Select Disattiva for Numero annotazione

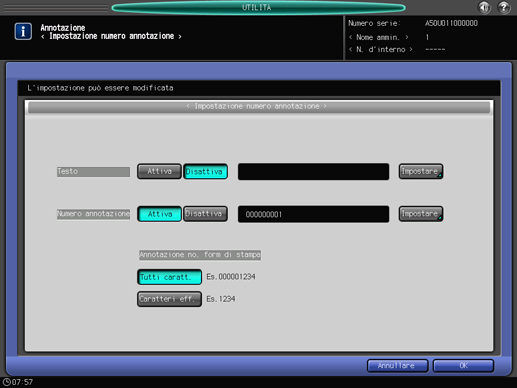click(205, 214)
